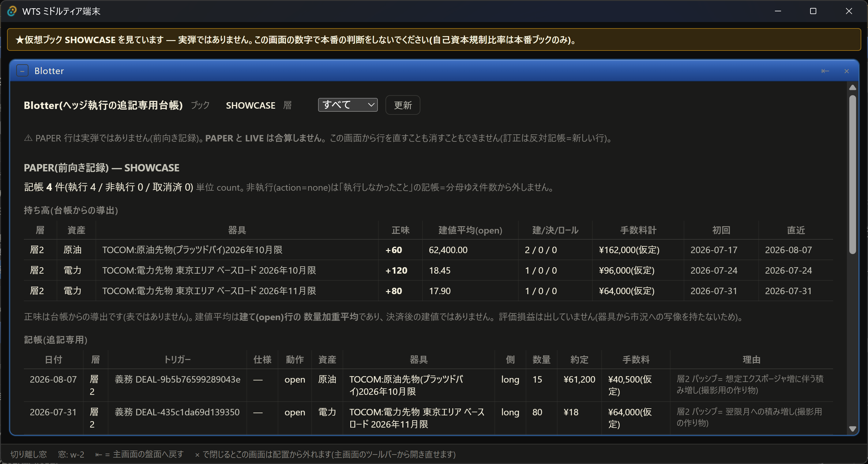Close the Blotter panel
The image size is (868, 464).
[847, 71]
